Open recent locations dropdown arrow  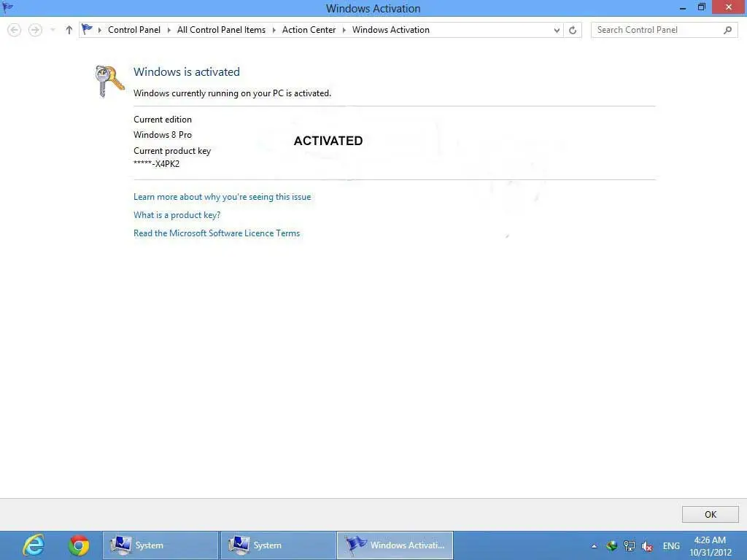(53, 30)
